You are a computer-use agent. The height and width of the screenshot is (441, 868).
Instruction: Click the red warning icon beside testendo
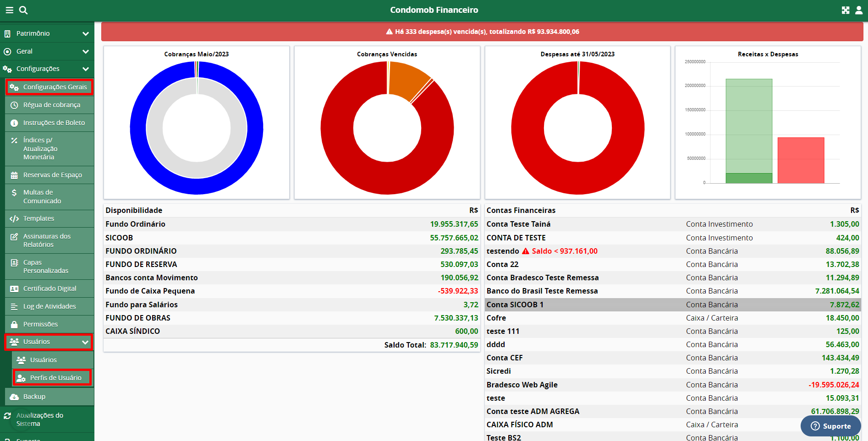pos(526,251)
